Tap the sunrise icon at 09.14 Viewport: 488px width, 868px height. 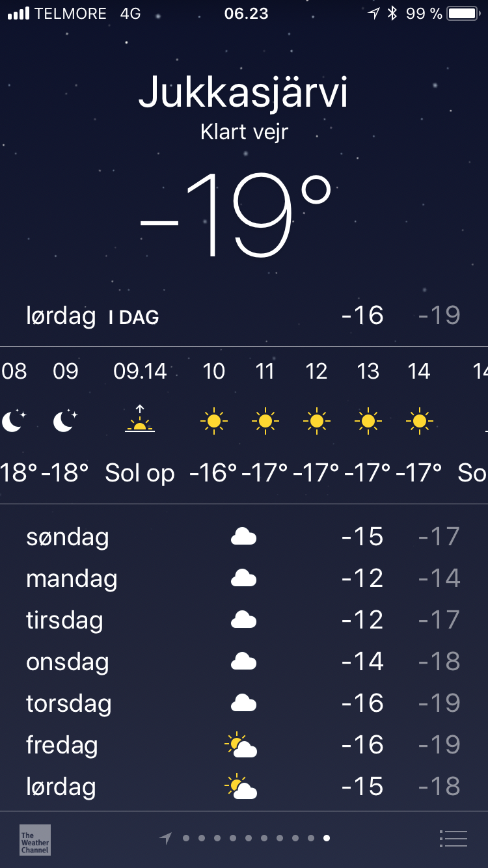coord(140,420)
